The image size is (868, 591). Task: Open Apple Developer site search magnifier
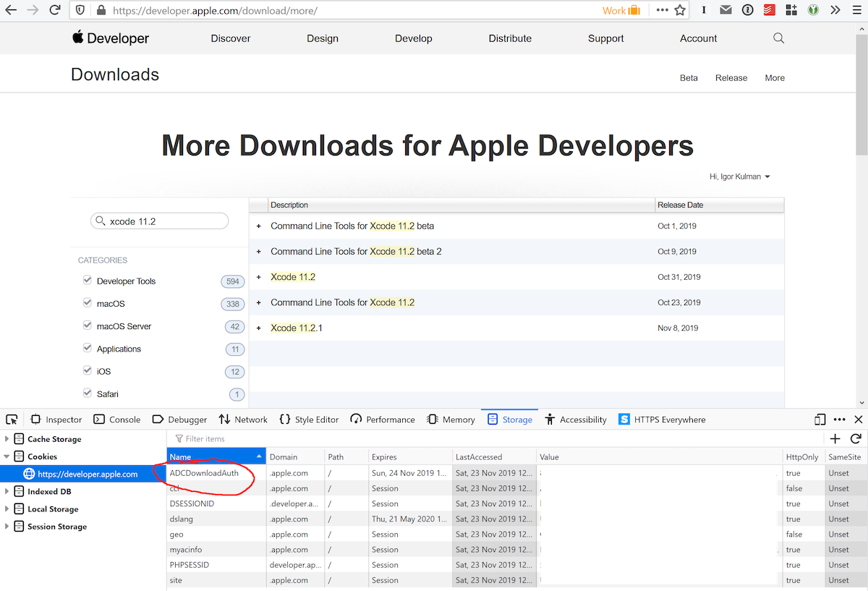[778, 38]
